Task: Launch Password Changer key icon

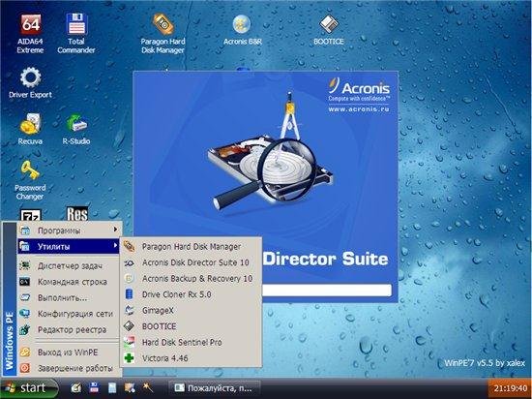Action: (x=30, y=180)
